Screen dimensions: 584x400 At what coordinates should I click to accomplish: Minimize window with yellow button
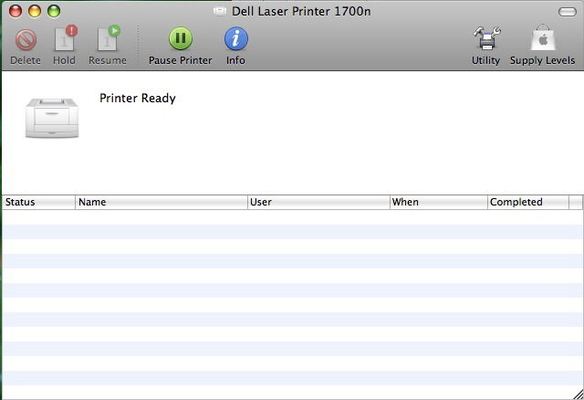coord(35,11)
